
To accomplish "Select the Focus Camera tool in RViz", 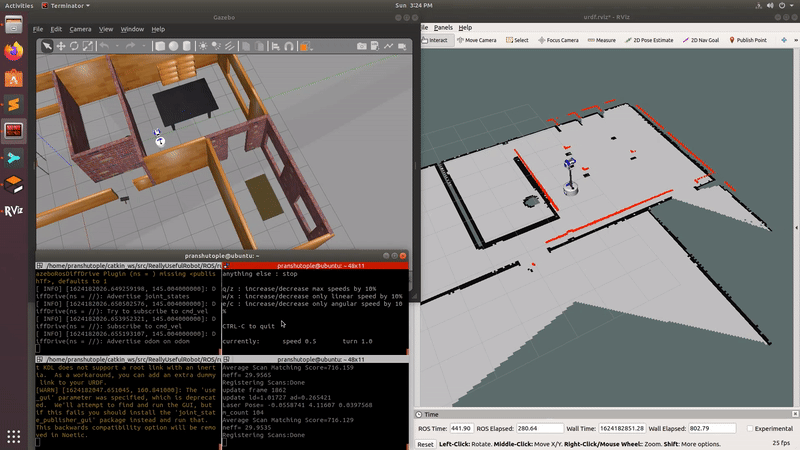I will pyautogui.click(x=558, y=40).
